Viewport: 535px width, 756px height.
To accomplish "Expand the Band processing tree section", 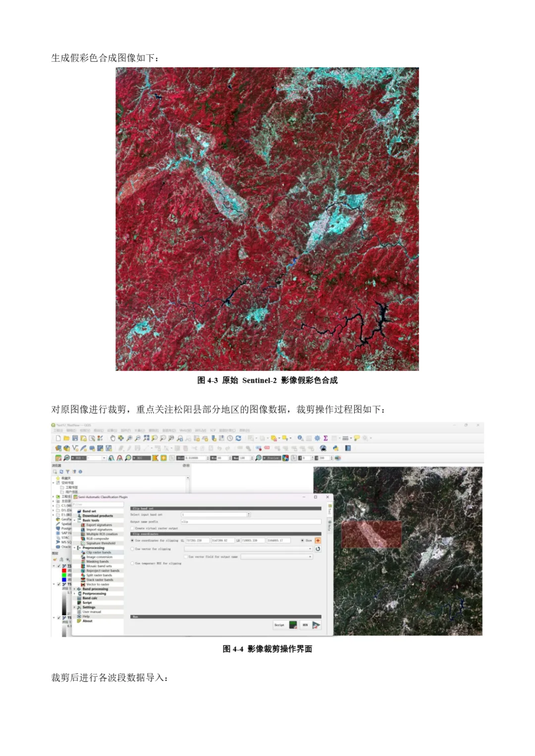I will point(75,589).
